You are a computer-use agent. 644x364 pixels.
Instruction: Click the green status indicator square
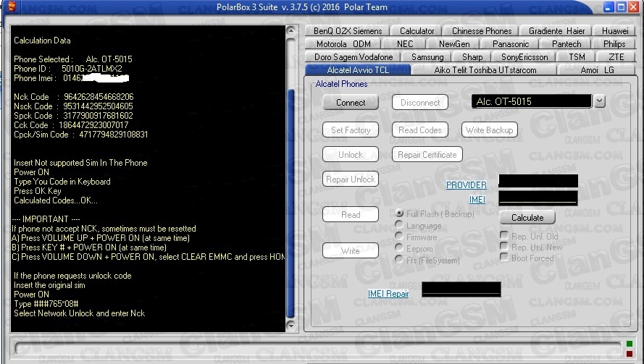630,344
